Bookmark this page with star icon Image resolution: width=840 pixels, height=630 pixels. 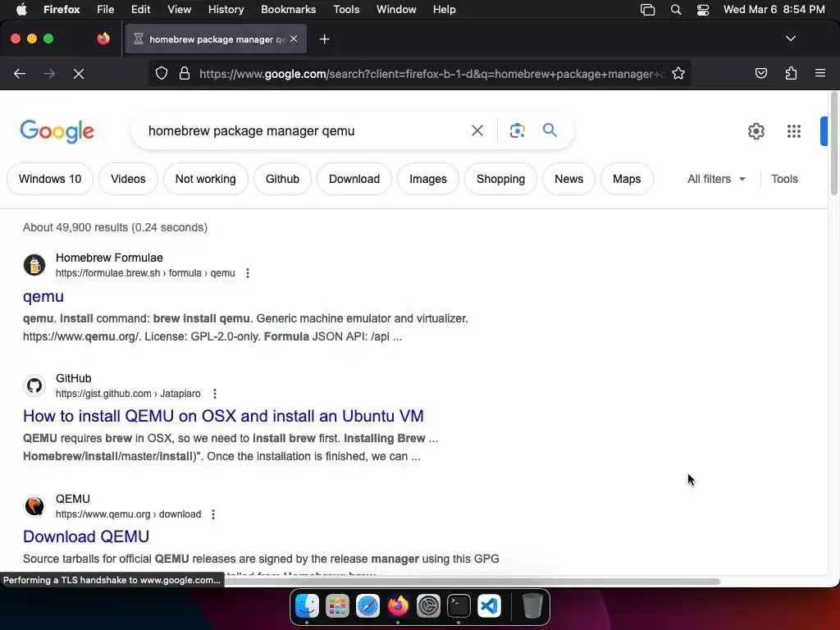(678, 73)
